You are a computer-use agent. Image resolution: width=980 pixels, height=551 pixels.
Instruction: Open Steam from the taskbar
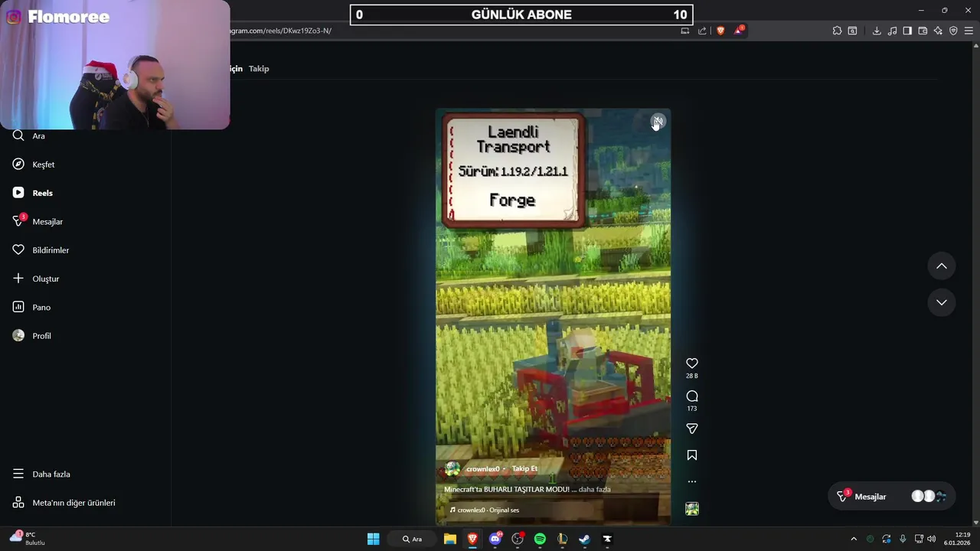tap(584, 539)
